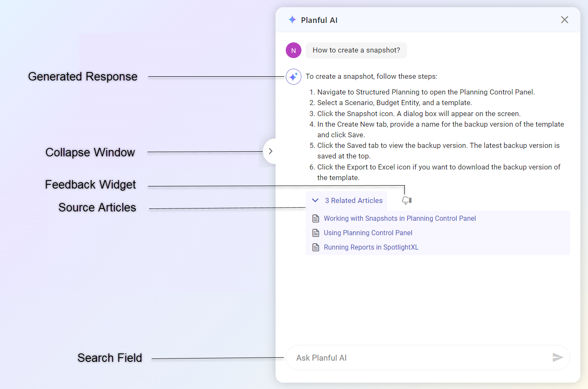This screenshot has width=588, height=389.
Task: Click step 3 Click the Snapshot icon text
Action: point(419,114)
